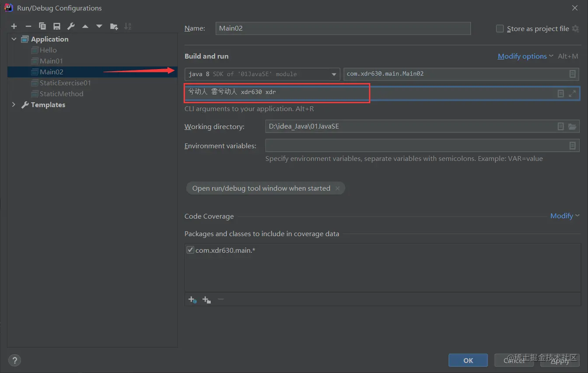Move configuration up with arrow icon

coord(85,26)
